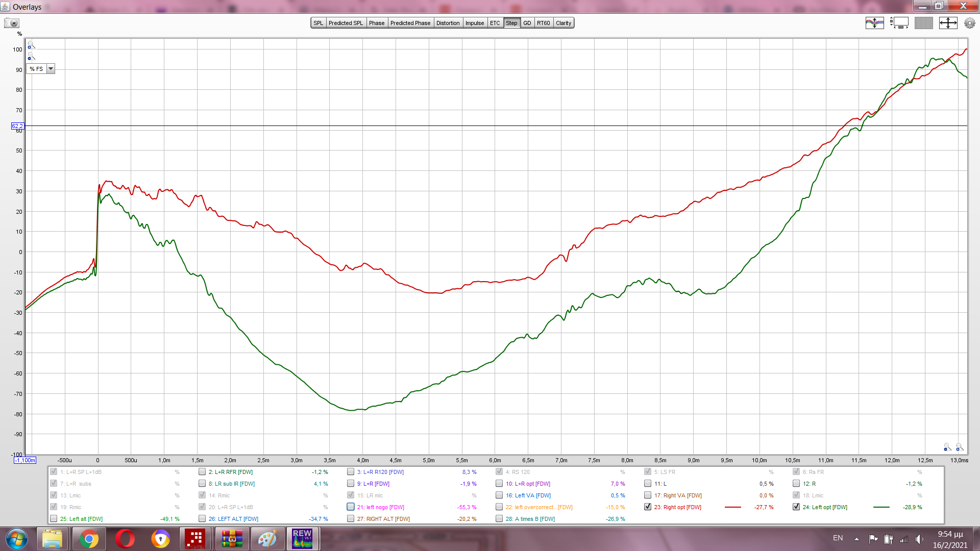Open graph controls gear icon
Image resolution: width=980 pixels, height=551 pixels.
969,23
